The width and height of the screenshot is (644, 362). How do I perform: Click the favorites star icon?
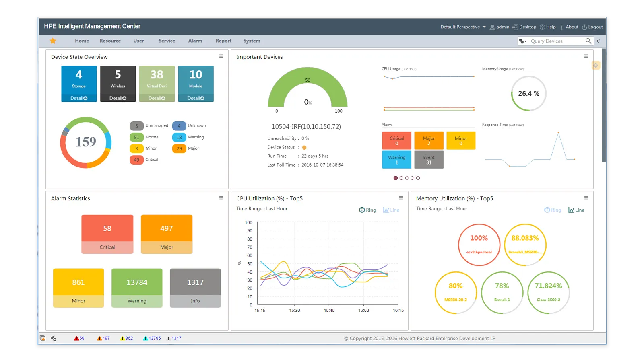pyautogui.click(x=53, y=41)
